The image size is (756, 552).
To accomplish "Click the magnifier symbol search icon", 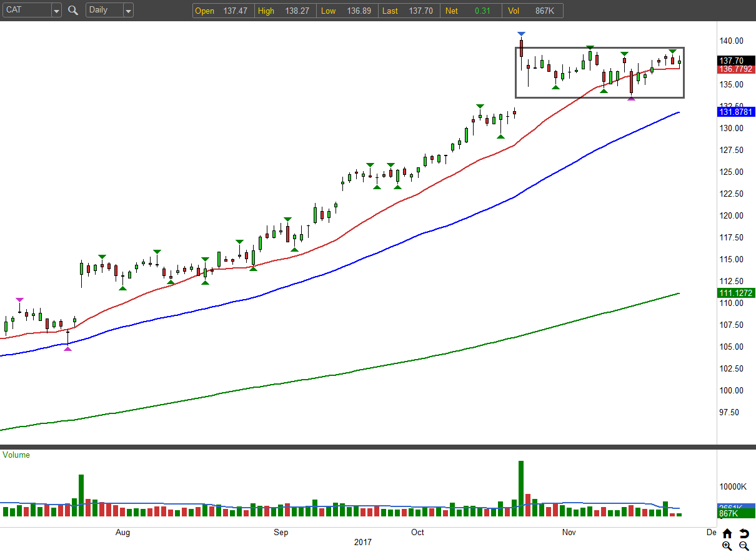I will tap(73, 10).
